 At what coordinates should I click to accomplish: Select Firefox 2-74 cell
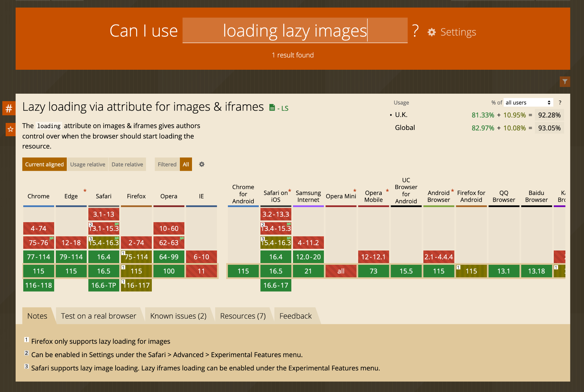coord(136,243)
